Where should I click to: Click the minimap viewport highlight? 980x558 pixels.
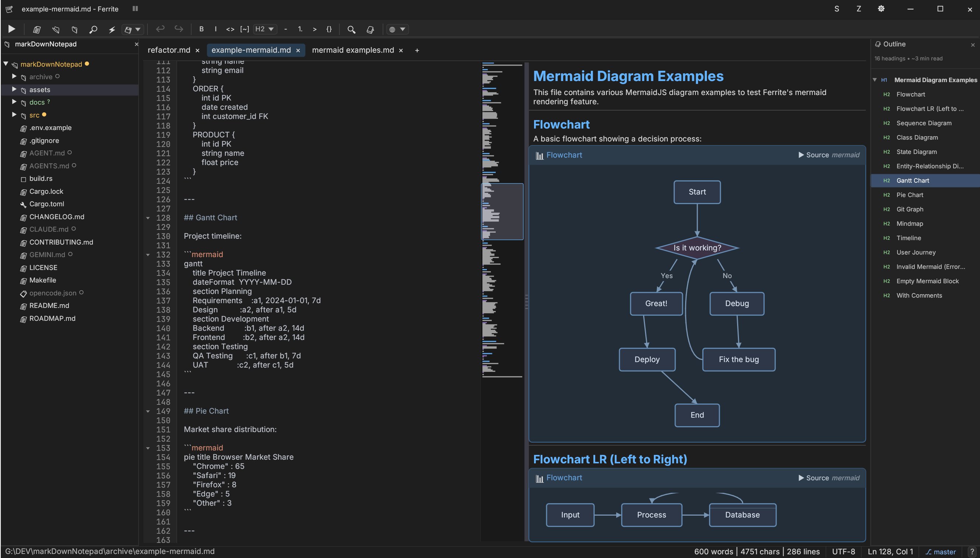[502, 211]
